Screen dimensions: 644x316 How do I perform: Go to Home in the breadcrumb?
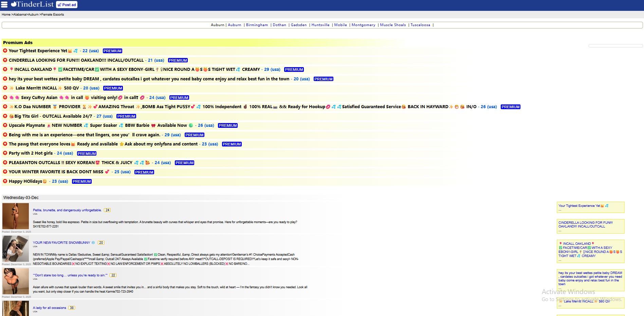(6, 15)
